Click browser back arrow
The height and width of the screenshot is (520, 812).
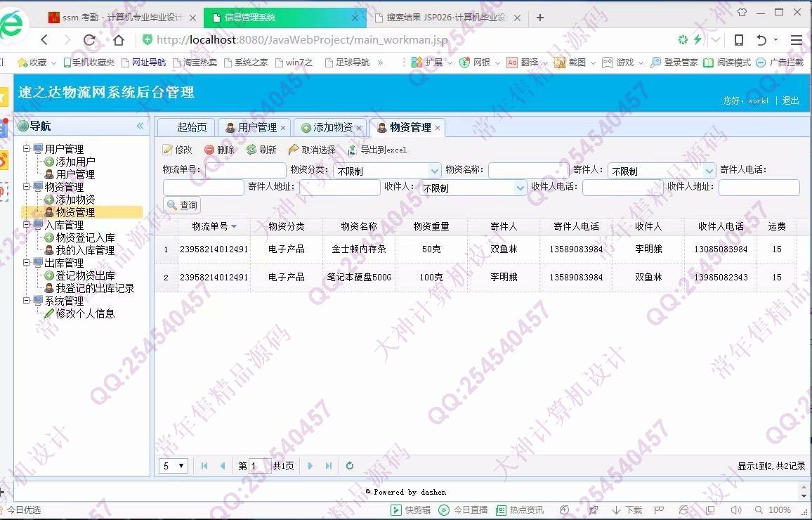tap(44, 40)
